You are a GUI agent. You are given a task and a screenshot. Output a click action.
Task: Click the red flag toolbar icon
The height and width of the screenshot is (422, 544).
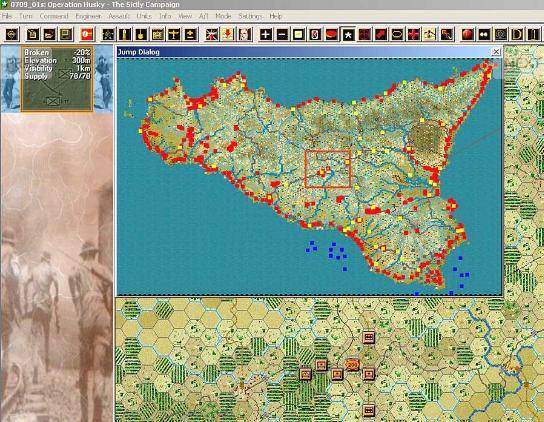(x=87, y=34)
